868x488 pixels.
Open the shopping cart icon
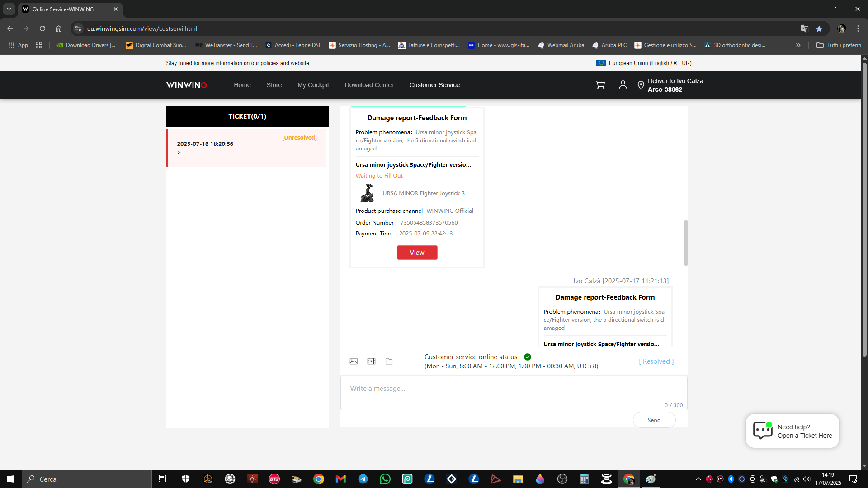point(600,85)
